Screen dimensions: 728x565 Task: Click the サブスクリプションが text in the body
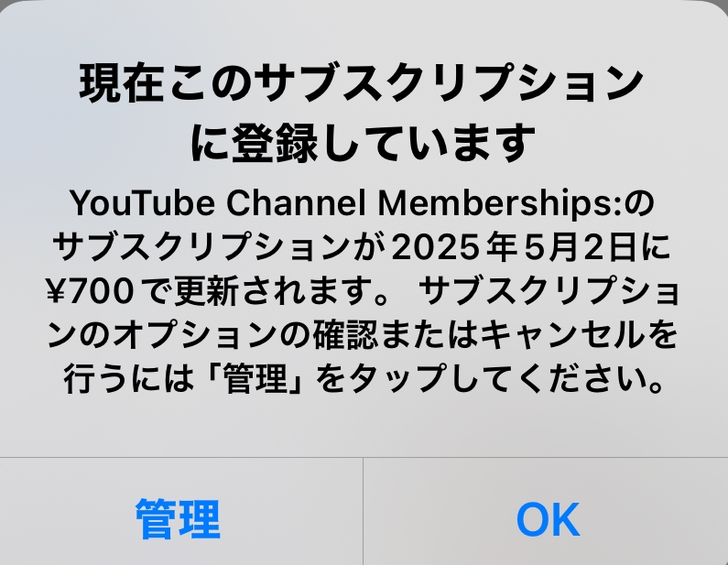(x=219, y=246)
